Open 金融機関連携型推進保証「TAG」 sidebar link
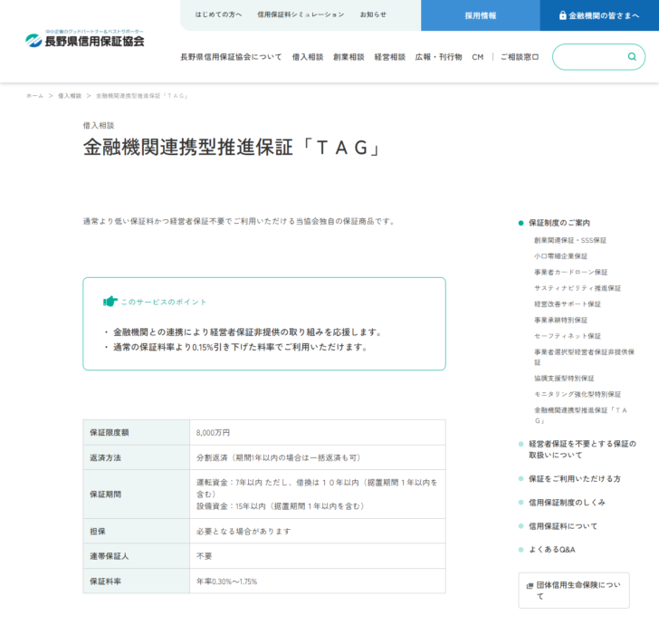Screen dimensions: 659x644 click(x=580, y=415)
